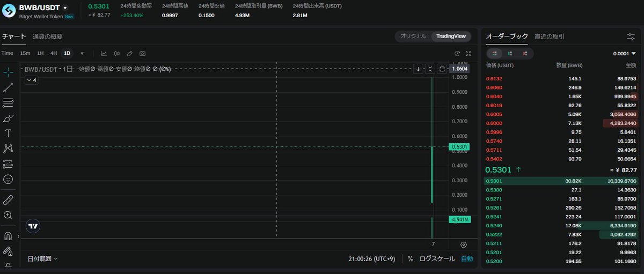
Task: Click buy order price 0.5301 row
Action: click(x=561, y=181)
